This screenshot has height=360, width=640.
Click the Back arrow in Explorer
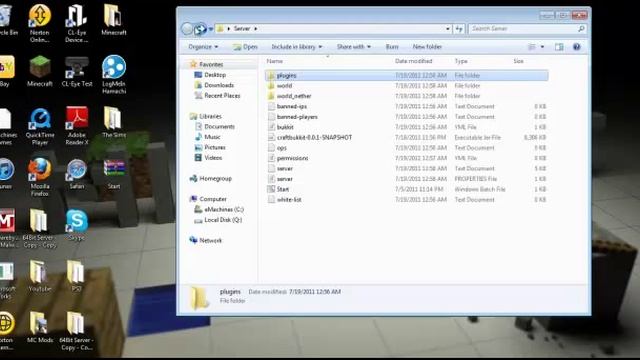click(x=187, y=29)
